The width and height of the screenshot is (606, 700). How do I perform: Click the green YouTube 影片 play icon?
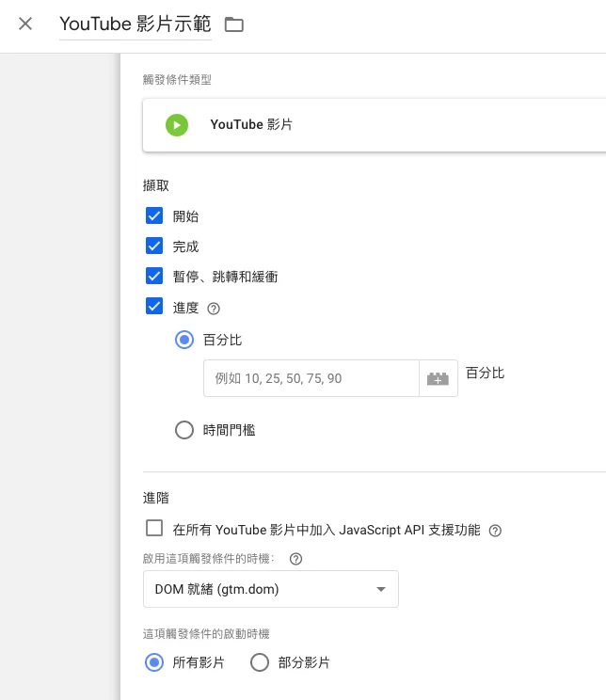point(177,125)
